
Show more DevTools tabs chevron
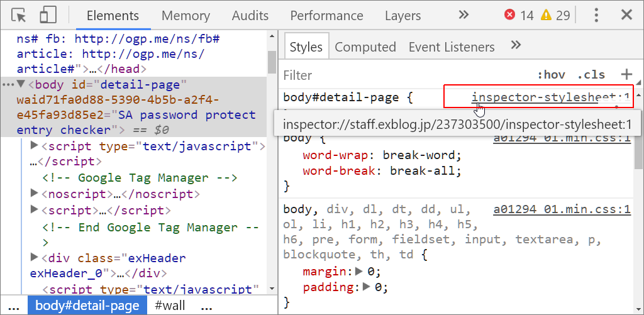tap(464, 15)
